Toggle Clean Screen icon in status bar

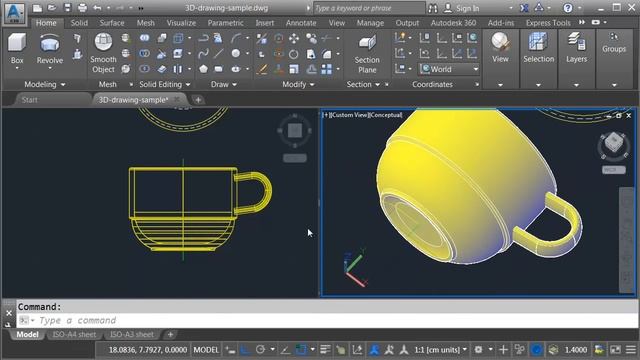(x=616, y=350)
